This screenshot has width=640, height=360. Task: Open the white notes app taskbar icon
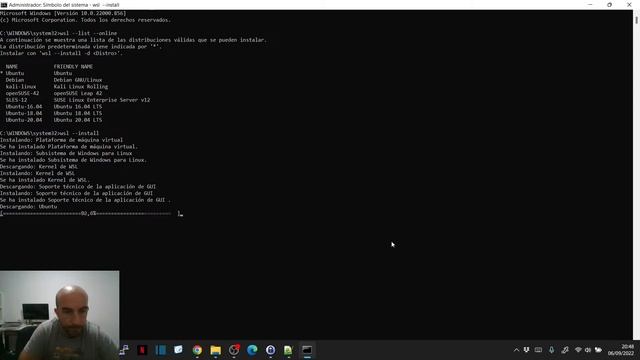pos(178,350)
